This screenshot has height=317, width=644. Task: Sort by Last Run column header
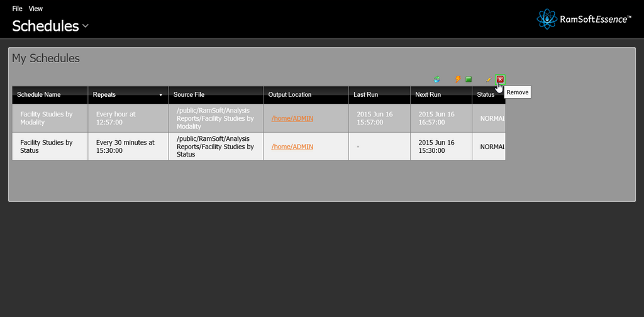tap(365, 94)
